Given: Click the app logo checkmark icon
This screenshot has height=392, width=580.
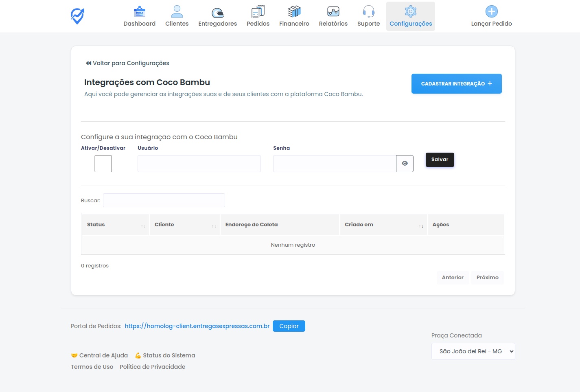Looking at the screenshot, I should (x=77, y=16).
